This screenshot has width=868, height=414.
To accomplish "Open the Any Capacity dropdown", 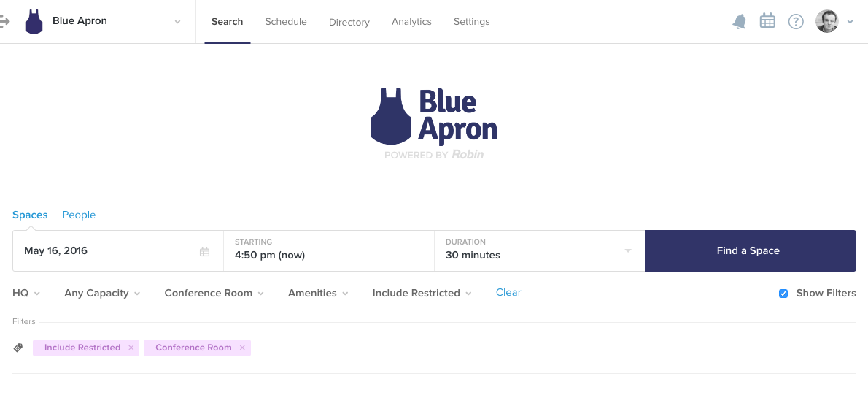I will [x=102, y=294].
